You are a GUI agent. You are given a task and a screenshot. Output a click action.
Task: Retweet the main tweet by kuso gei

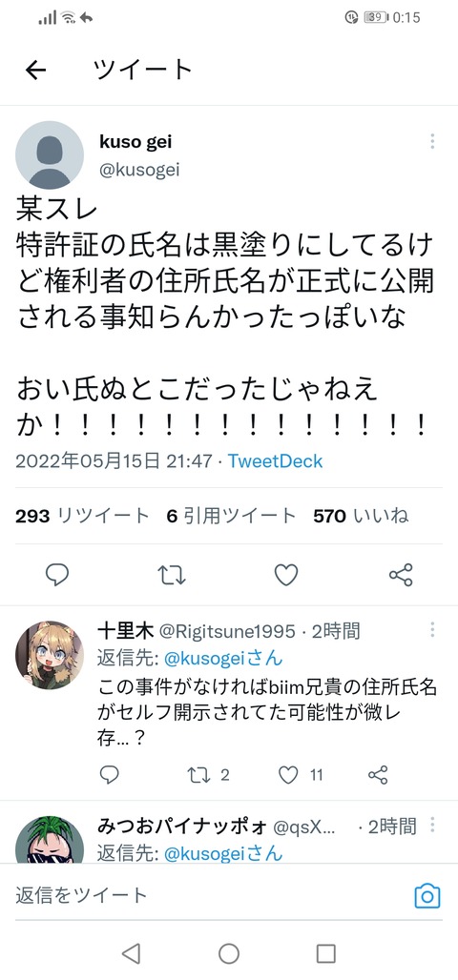[172, 575]
